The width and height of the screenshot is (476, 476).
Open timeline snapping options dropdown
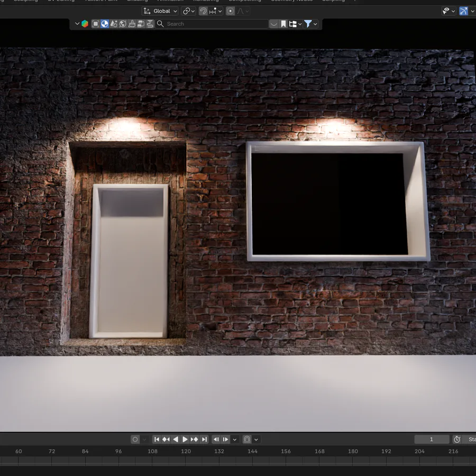tap(256, 440)
